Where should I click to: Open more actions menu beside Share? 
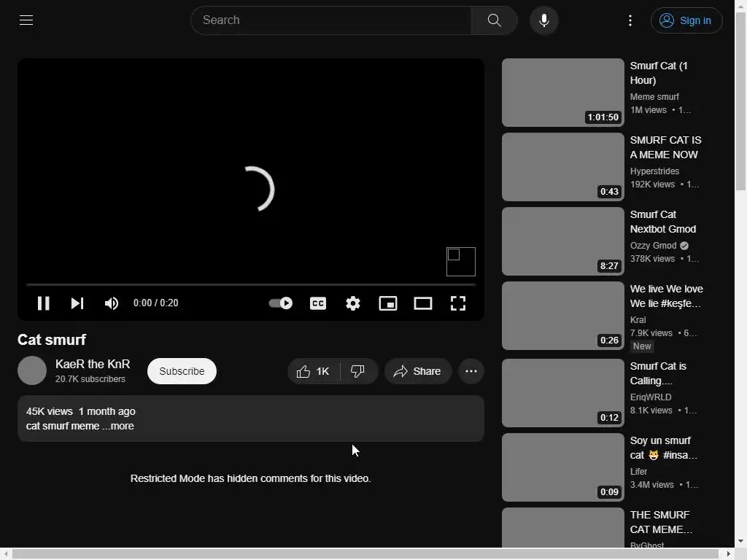pos(471,371)
